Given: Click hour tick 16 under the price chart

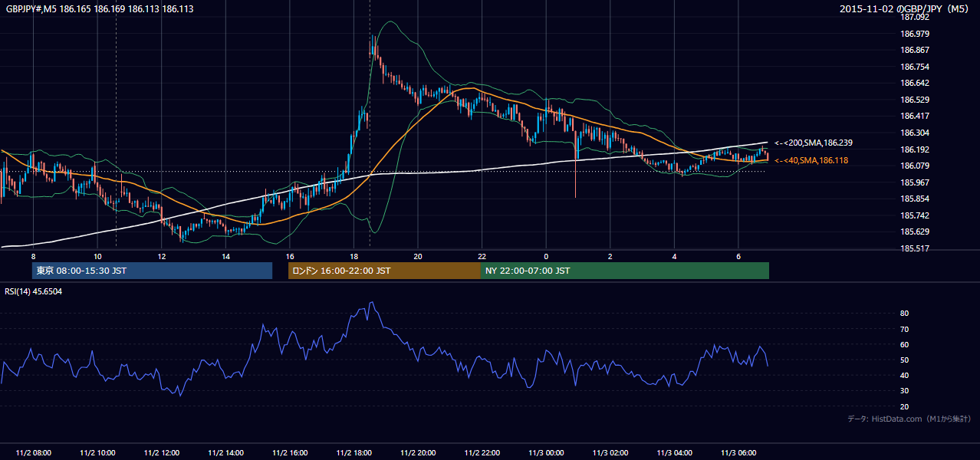Looking at the screenshot, I should (x=290, y=256).
